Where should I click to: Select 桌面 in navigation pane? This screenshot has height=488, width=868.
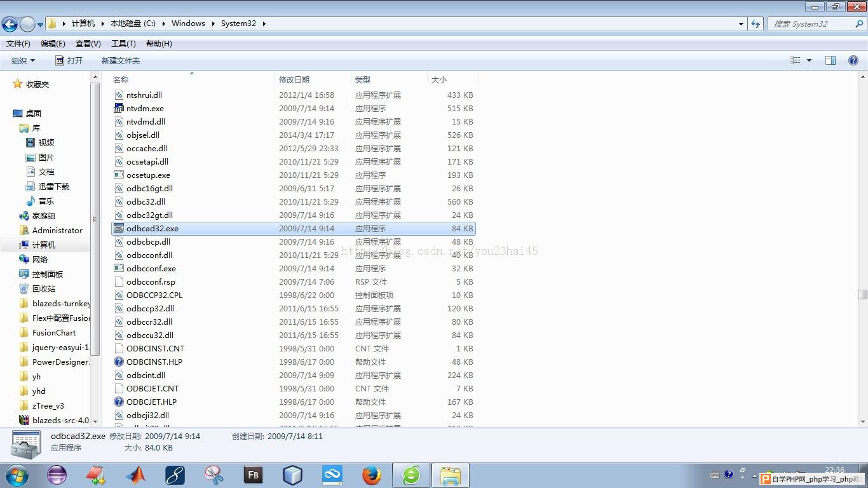pos(34,113)
